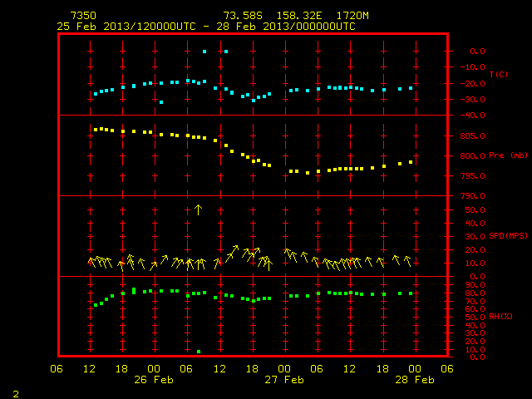Click the isolated wind arrow near 50 MPS
This screenshot has height=399, width=532.
click(198, 209)
